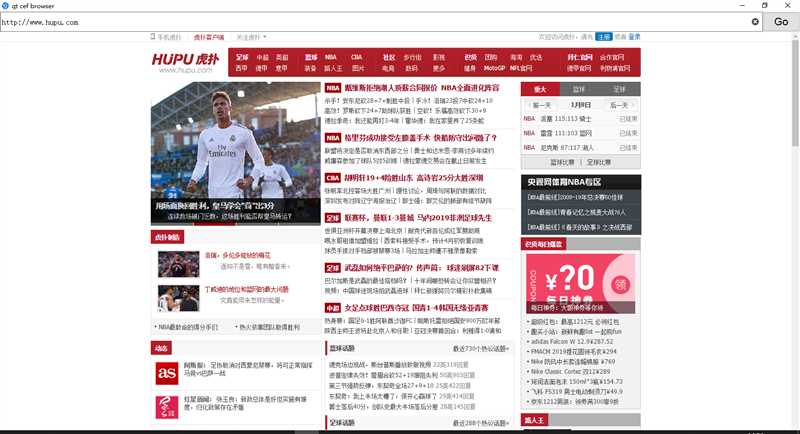Click the 中超 badge beside women's football headline

[x=333, y=308]
